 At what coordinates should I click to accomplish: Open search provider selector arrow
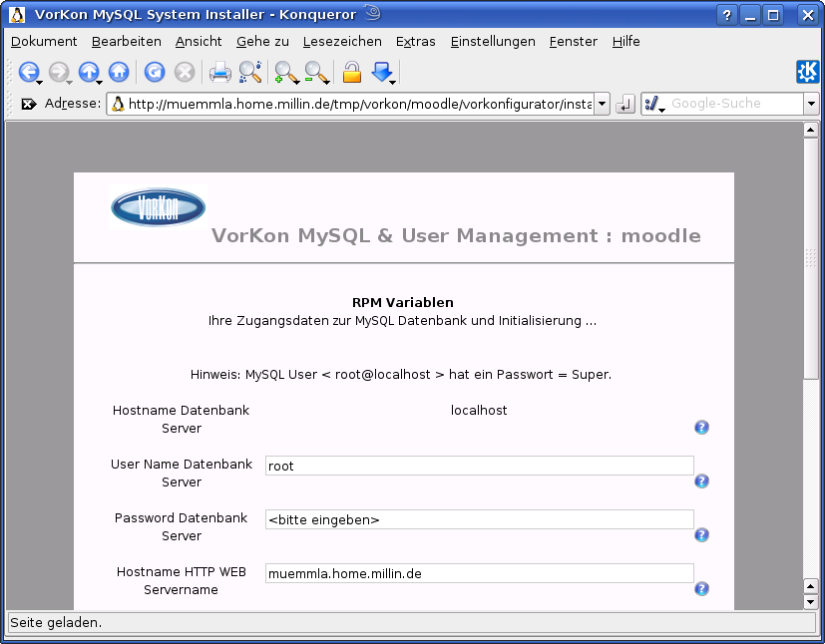coord(661,110)
